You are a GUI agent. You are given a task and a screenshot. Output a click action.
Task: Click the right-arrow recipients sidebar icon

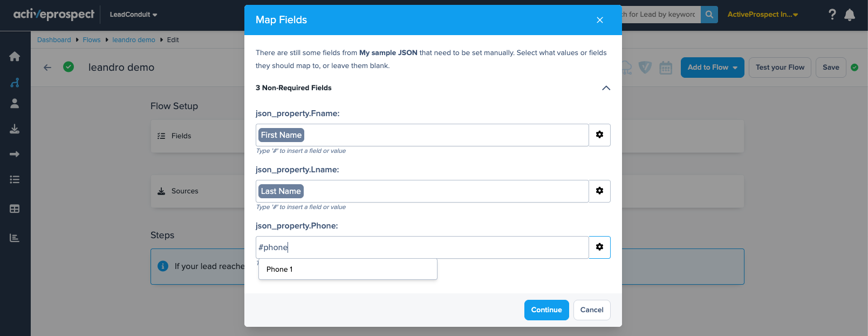pyautogui.click(x=15, y=154)
